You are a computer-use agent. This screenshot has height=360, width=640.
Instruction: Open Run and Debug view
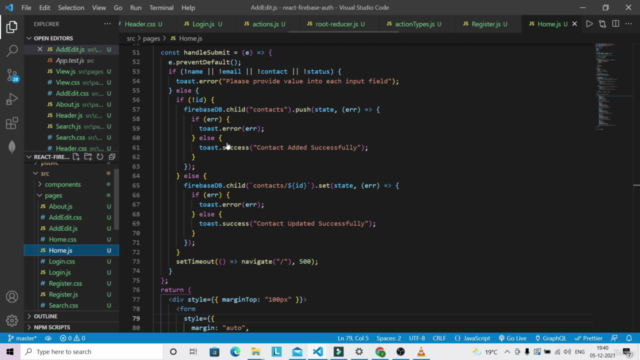[x=12, y=99]
